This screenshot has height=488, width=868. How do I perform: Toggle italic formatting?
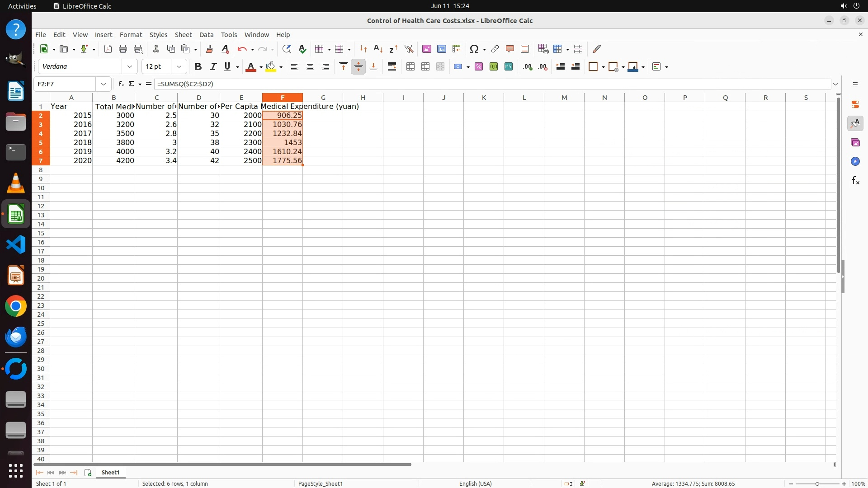(x=213, y=66)
